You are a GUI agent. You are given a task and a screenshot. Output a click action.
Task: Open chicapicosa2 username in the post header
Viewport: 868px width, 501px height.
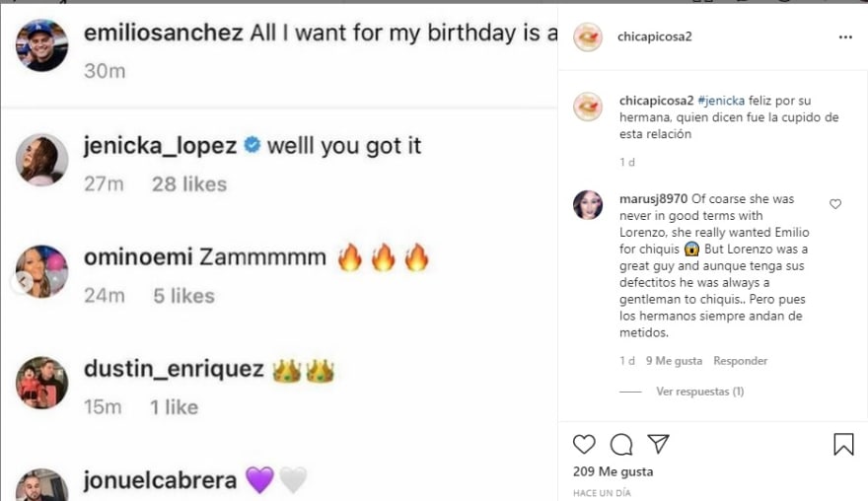pos(657,36)
